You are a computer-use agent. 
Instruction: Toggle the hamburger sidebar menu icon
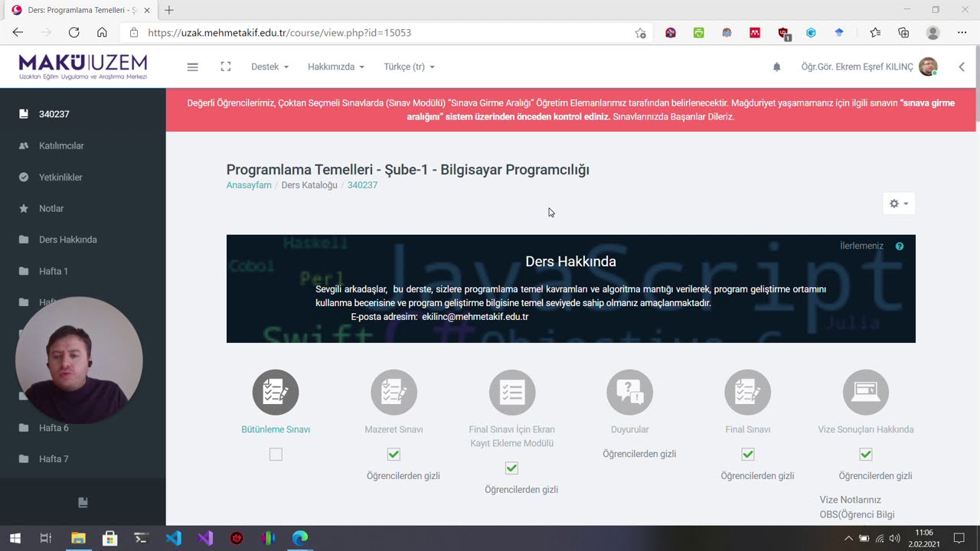click(192, 67)
